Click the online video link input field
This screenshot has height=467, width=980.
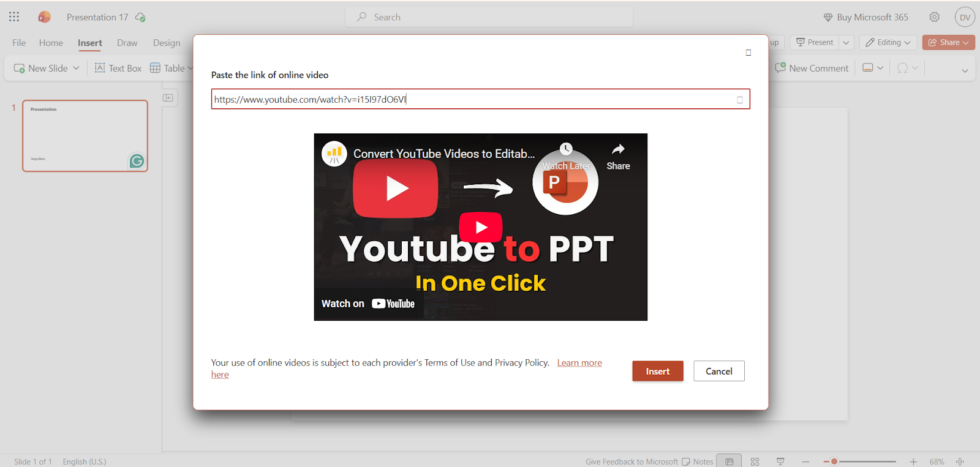(x=481, y=99)
